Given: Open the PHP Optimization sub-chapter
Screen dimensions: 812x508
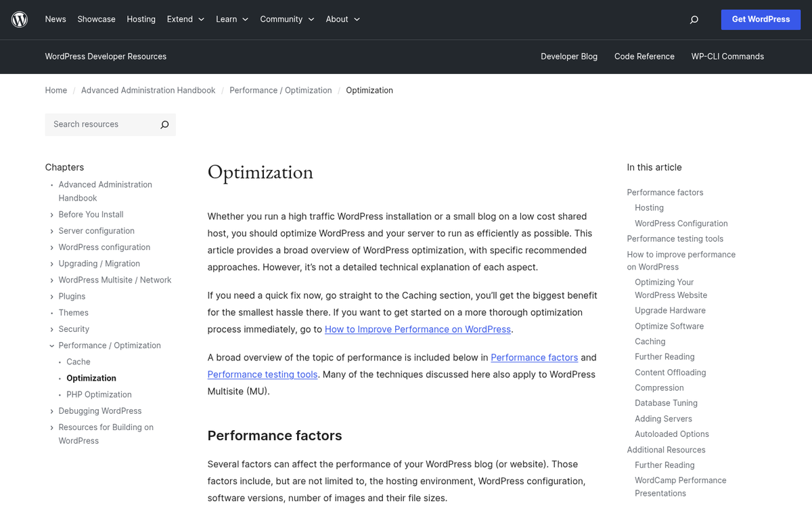Looking at the screenshot, I should pyautogui.click(x=99, y=394).
